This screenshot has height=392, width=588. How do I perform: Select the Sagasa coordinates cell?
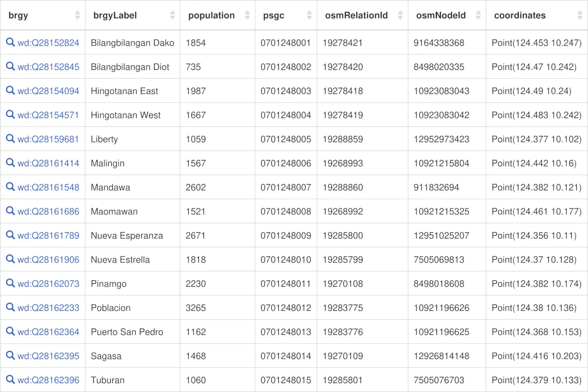[537, 356]
